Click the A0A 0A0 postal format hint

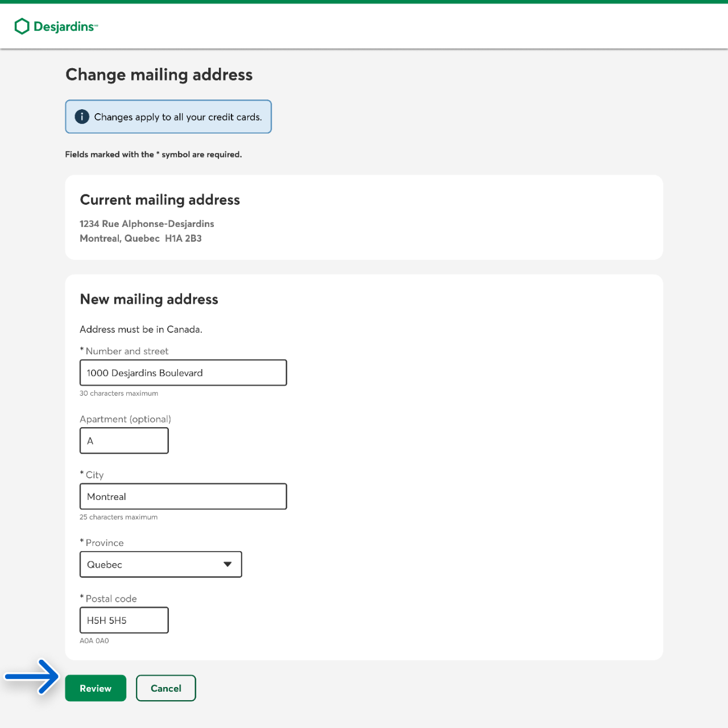click(94, 641)
